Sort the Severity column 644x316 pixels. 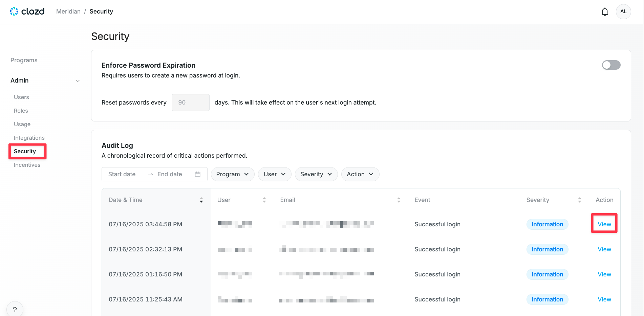tap(579, 200)
